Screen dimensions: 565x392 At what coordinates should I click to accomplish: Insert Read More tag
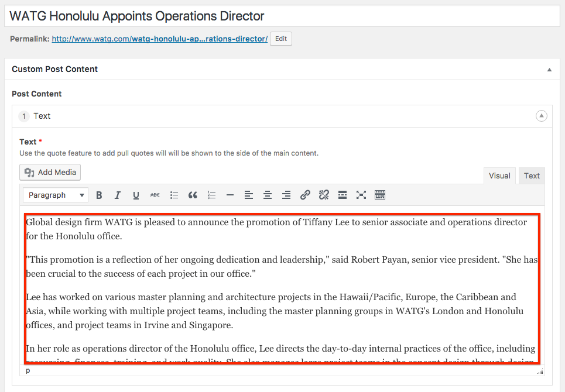point(343,195)
